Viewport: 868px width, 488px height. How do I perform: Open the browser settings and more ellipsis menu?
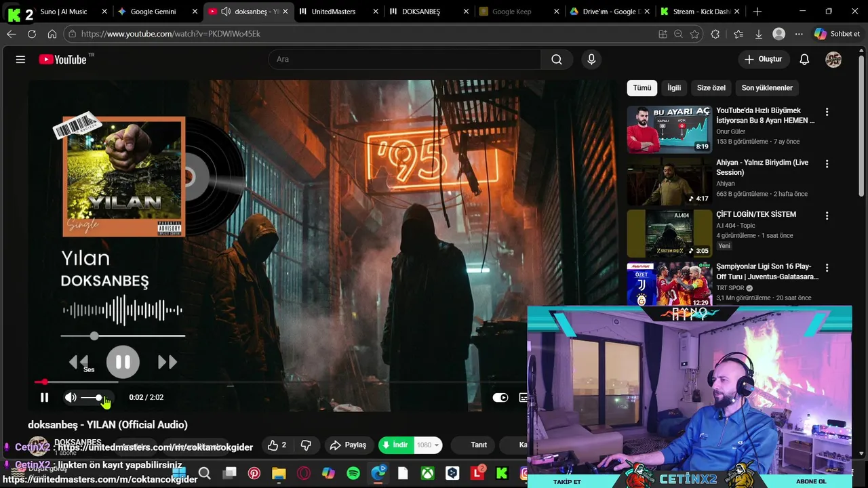tap(800, 34)
